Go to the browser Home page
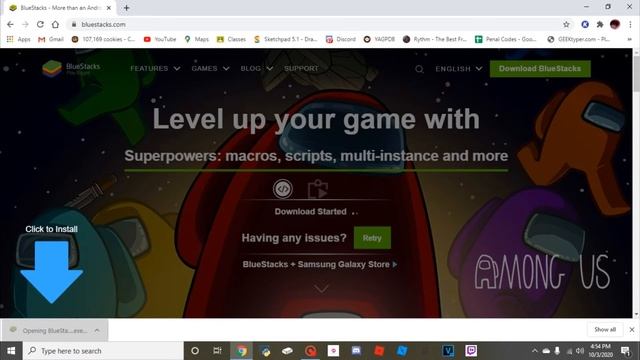Image resolution: width=640 pixels, height=360 pixels. click(55, 24)
